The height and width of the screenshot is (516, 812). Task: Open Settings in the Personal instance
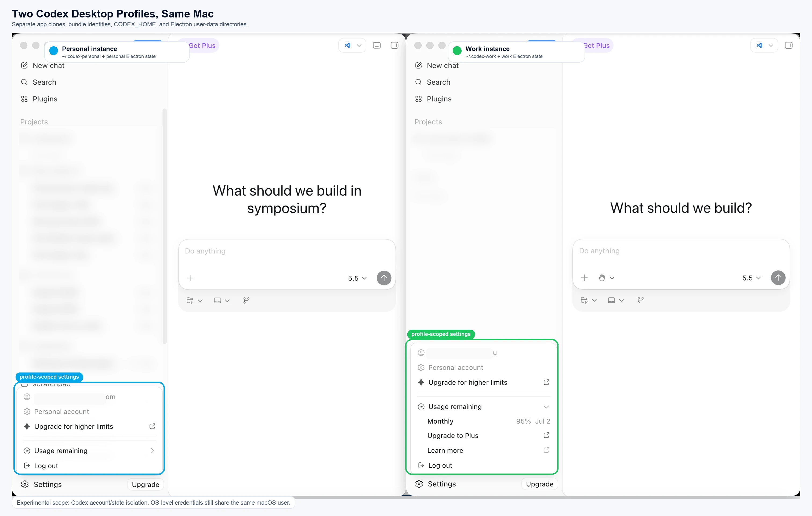point(41,484)
